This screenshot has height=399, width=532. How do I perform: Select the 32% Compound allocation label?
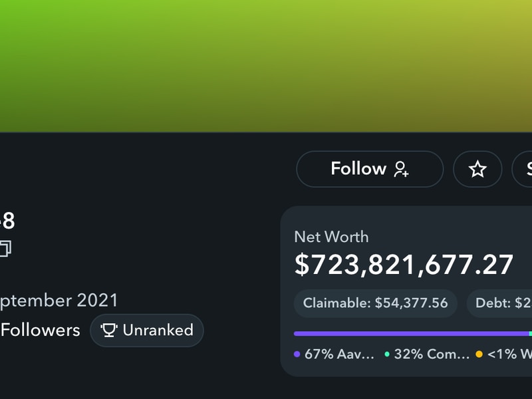(x=432, y=354)
